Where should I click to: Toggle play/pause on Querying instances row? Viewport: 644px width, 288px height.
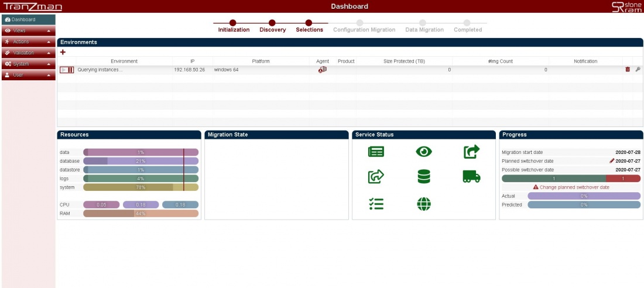[67, 70]
